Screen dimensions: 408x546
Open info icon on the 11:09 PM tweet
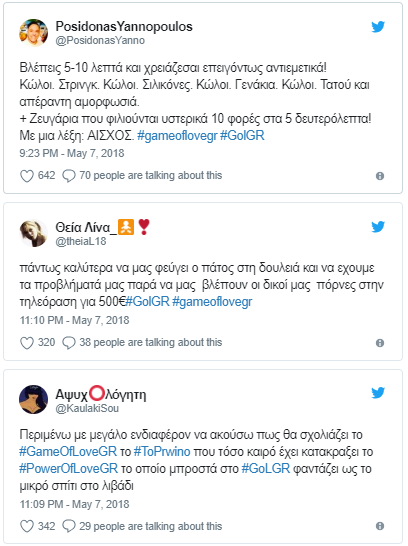tap(380, 526)
